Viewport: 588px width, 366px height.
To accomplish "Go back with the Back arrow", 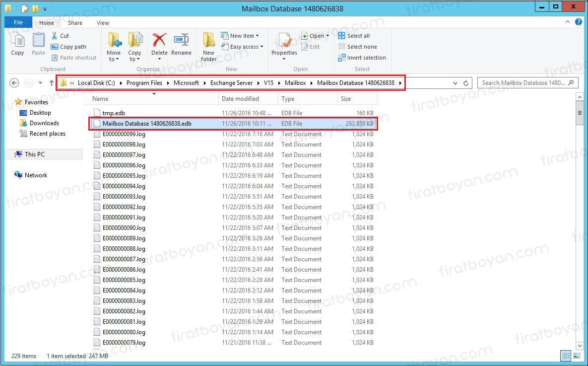I will tap(14, 83).
